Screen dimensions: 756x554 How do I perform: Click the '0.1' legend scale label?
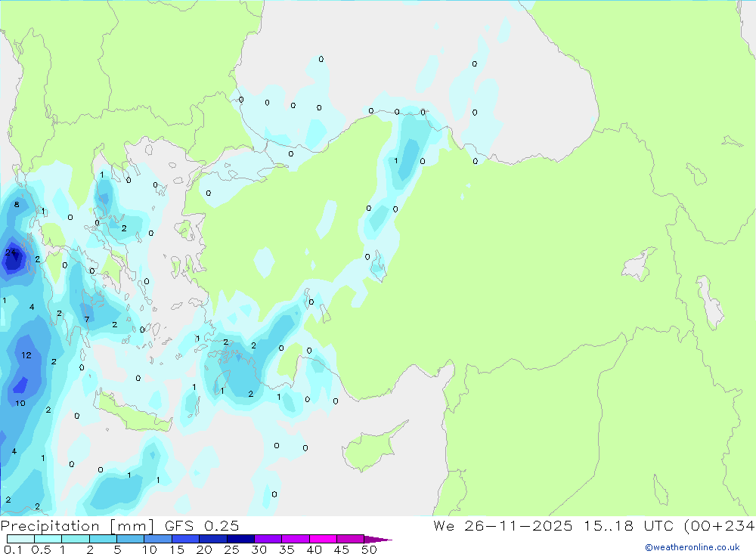click(13, 549)
